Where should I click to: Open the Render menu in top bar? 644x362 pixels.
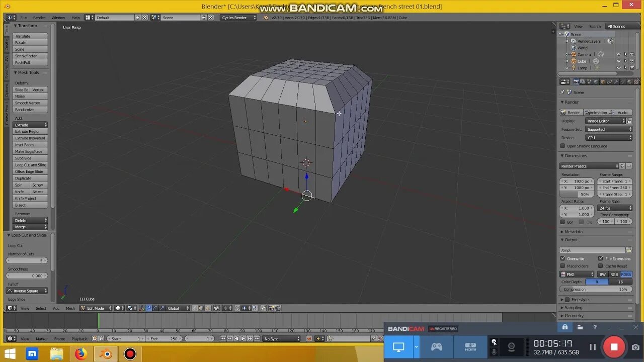pyautogui.click(x=39, y=18)
